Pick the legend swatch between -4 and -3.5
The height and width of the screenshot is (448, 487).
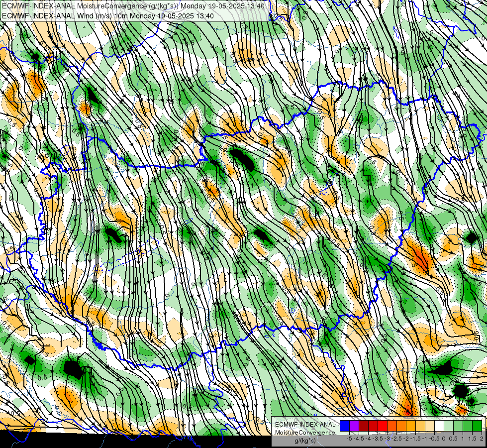pyautogui.click(x=373, y=426)
